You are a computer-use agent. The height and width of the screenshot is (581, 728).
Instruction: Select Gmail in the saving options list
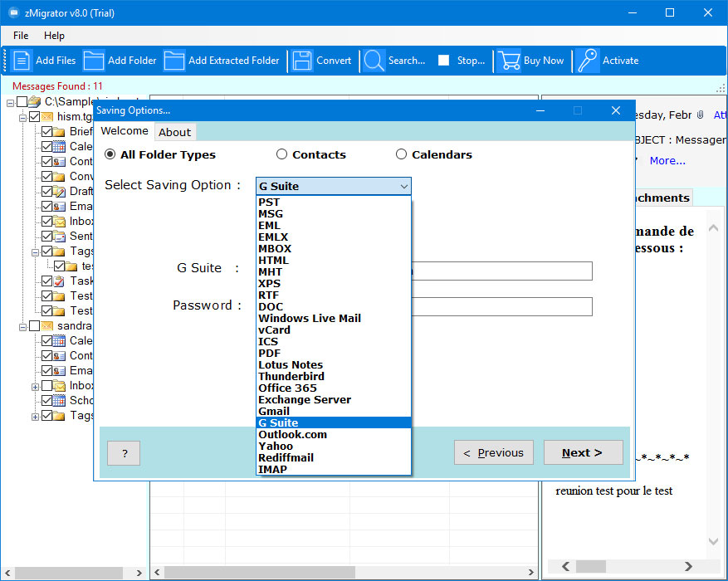tap(334, 411)
